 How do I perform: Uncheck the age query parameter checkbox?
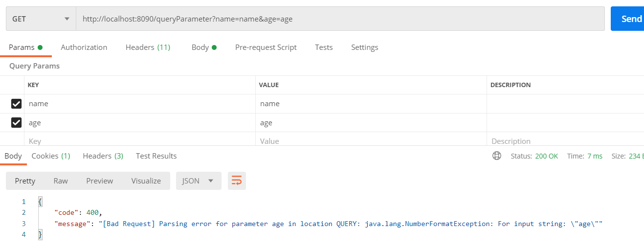coord(16,123)
